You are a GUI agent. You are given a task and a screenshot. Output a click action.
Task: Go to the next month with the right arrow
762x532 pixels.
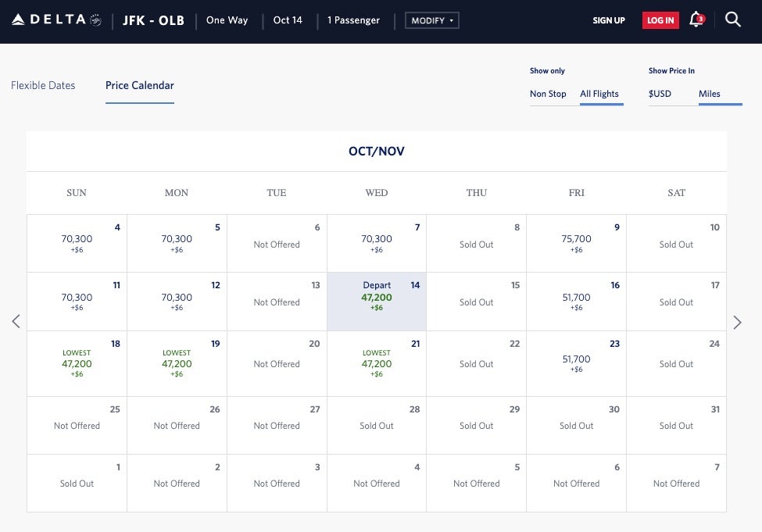coord(737,321)
